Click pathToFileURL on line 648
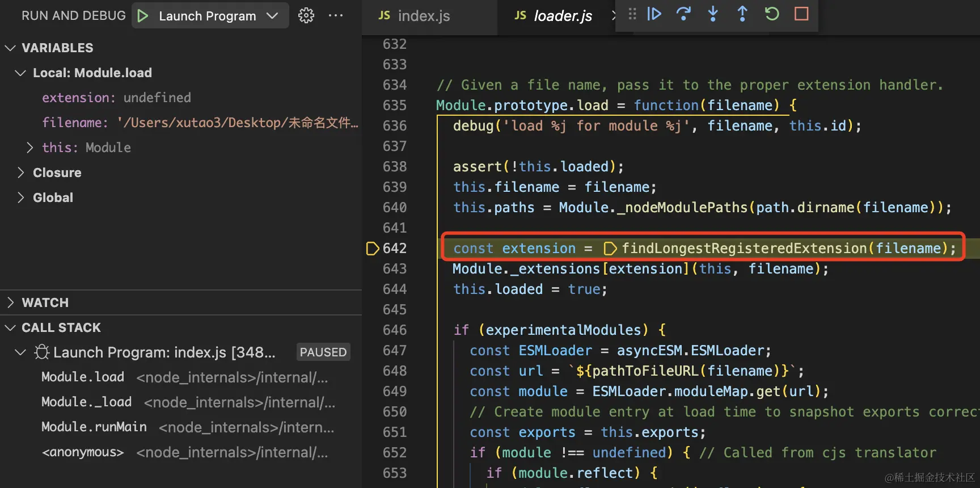The height and width of the screenshot is (488, 980). coord(645,371)
